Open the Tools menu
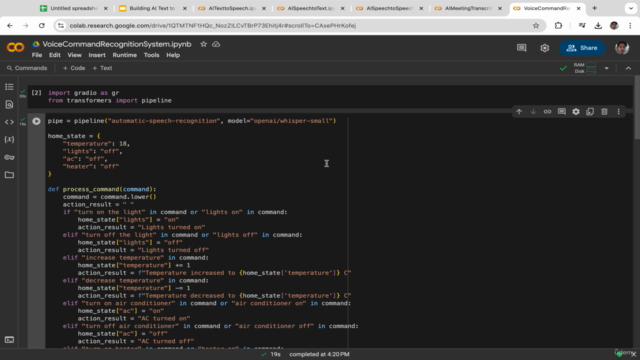This screenshot has height=360, width=640. (151, 55)
